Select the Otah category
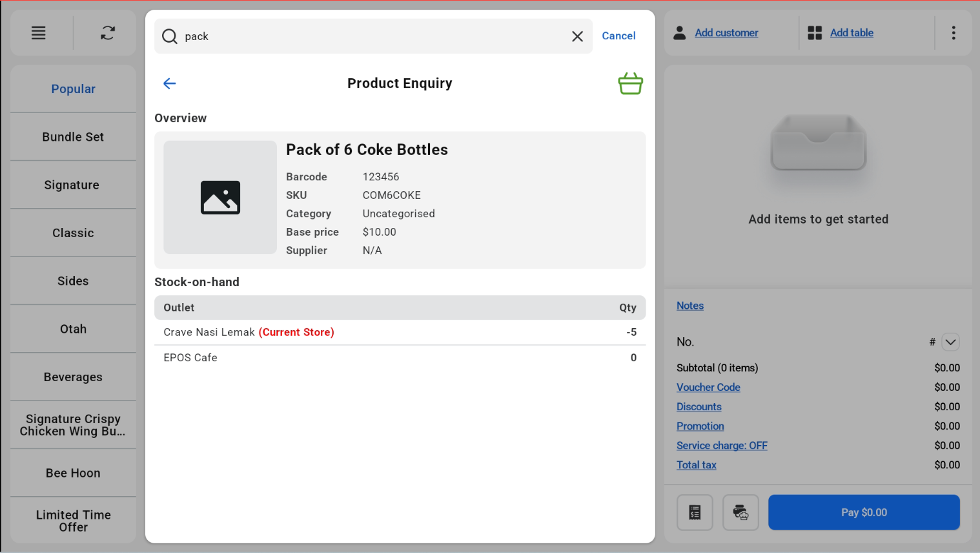 coord(73,329)
